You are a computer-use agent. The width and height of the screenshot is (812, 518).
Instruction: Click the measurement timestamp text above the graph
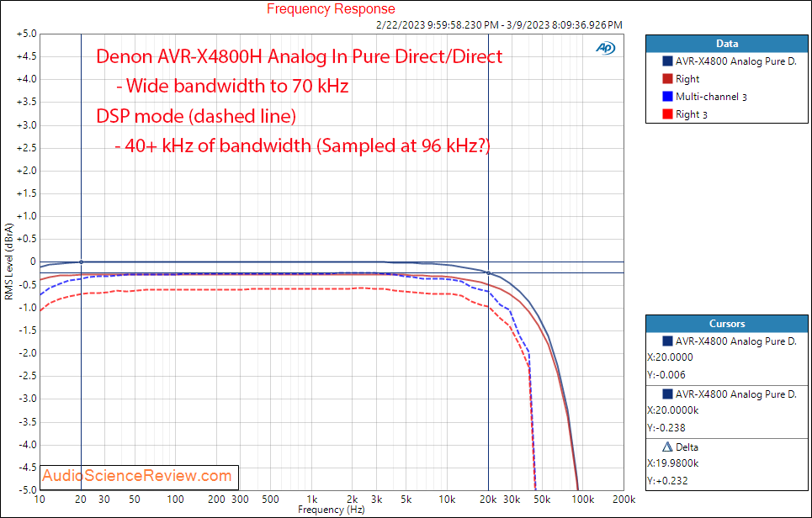click(499, 25)
